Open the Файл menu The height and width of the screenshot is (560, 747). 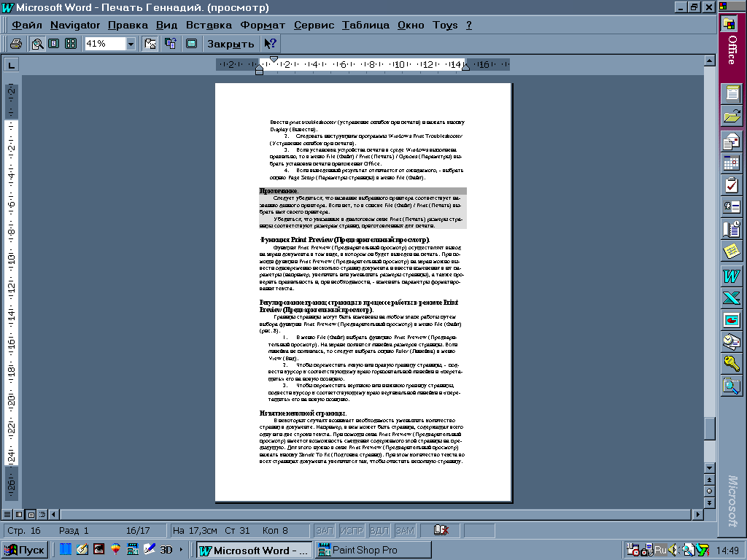coord(27,25)
